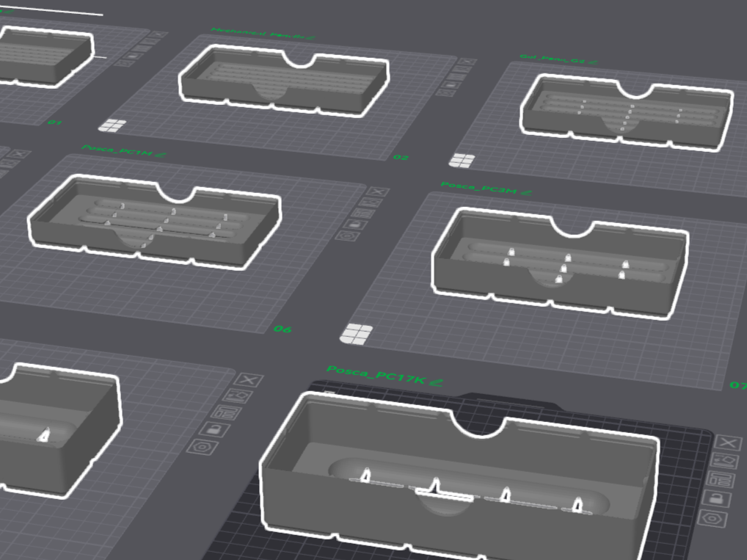Click the Posca_PC1M plate label
Screen dimensions: 747x560
click(x=117, y=150)
